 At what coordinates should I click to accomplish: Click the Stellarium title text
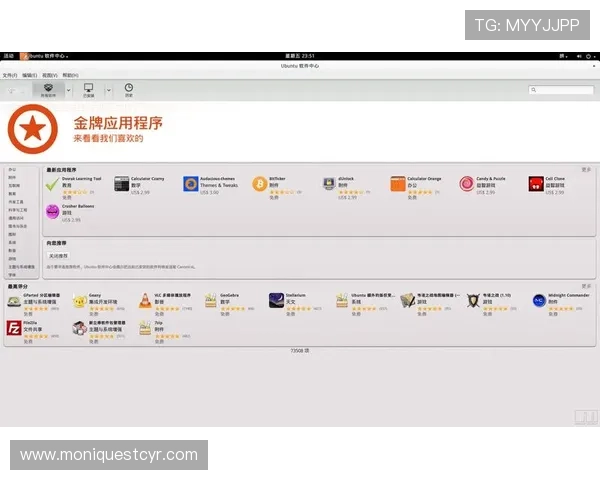[x=295, y=296]
